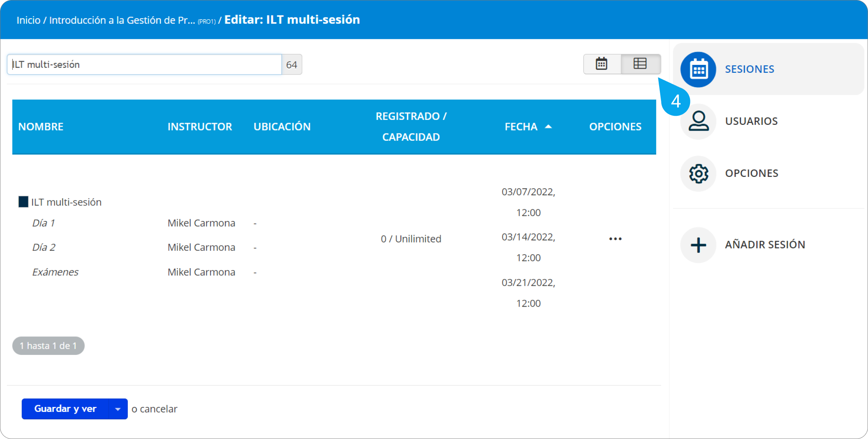Screen dimensions: 868x439
Task: Click the AÑADIR SESIÓN label
Action: (x=765, y=245)
